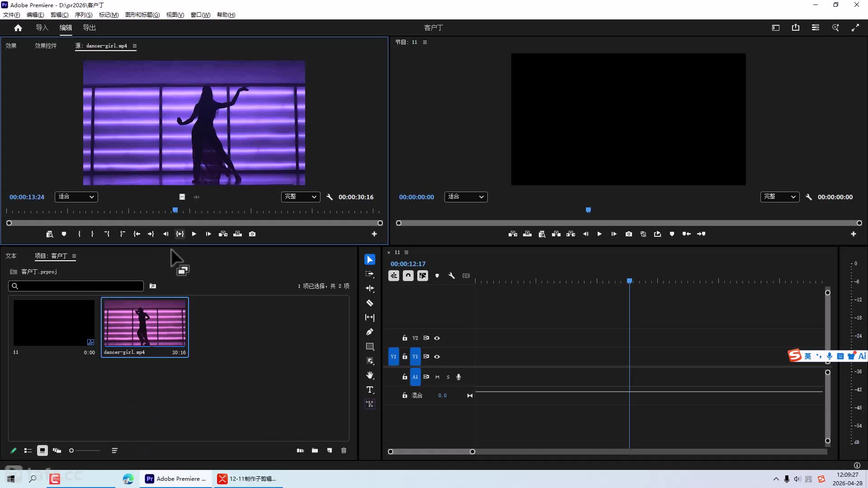Click the Home icon
Screen dimensions: 868x488
click(x=18, y=28)
